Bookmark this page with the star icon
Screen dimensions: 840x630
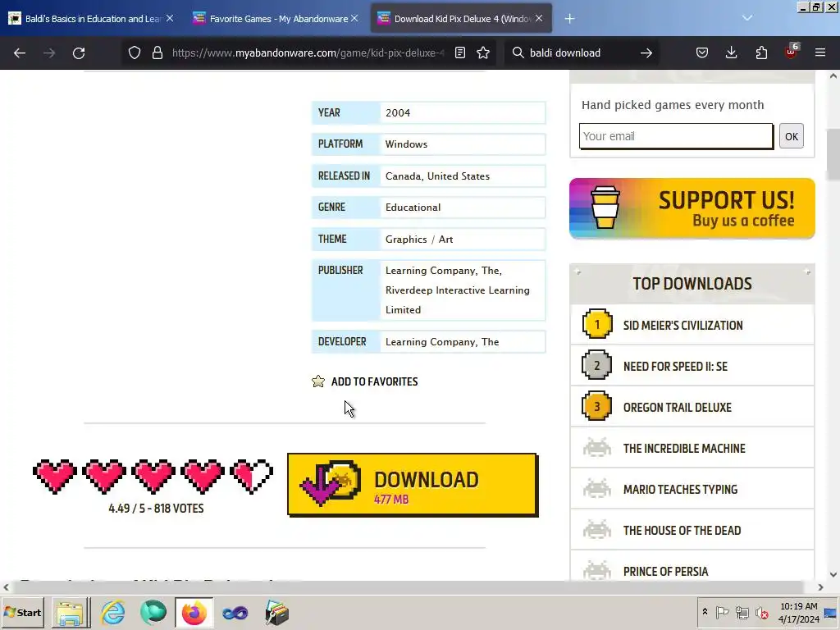(x=483, y=52)
